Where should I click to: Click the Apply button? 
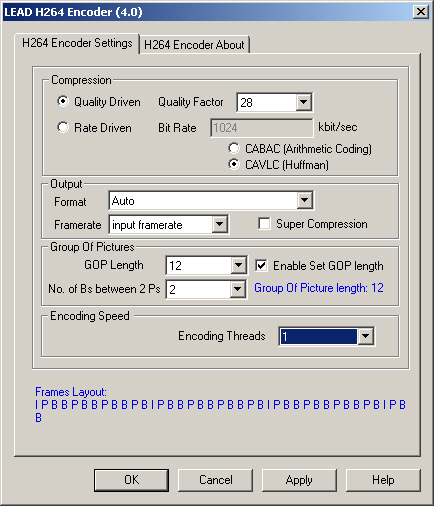pyautogui.click(x=299, y=480)
